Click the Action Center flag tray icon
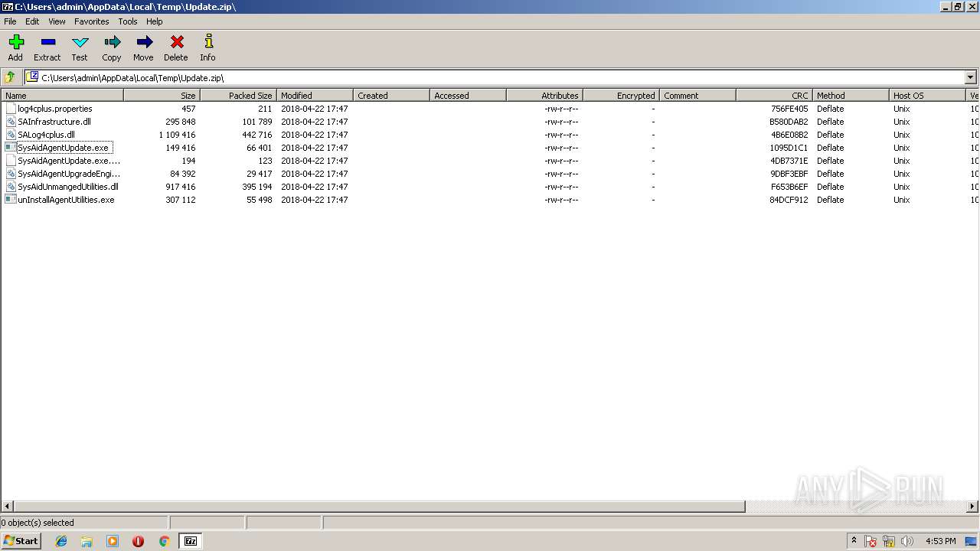 pyautogui.click(x=871, y=541)
